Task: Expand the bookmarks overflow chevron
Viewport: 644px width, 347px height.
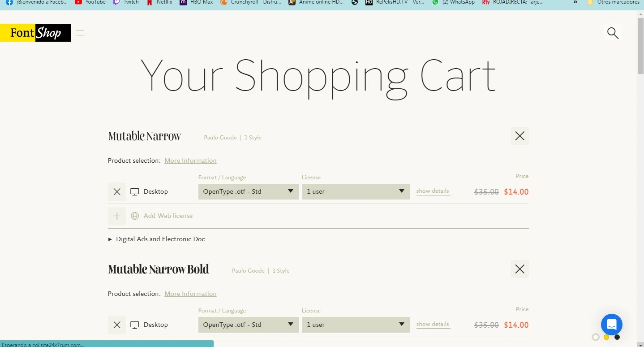Action: [575, 2]
